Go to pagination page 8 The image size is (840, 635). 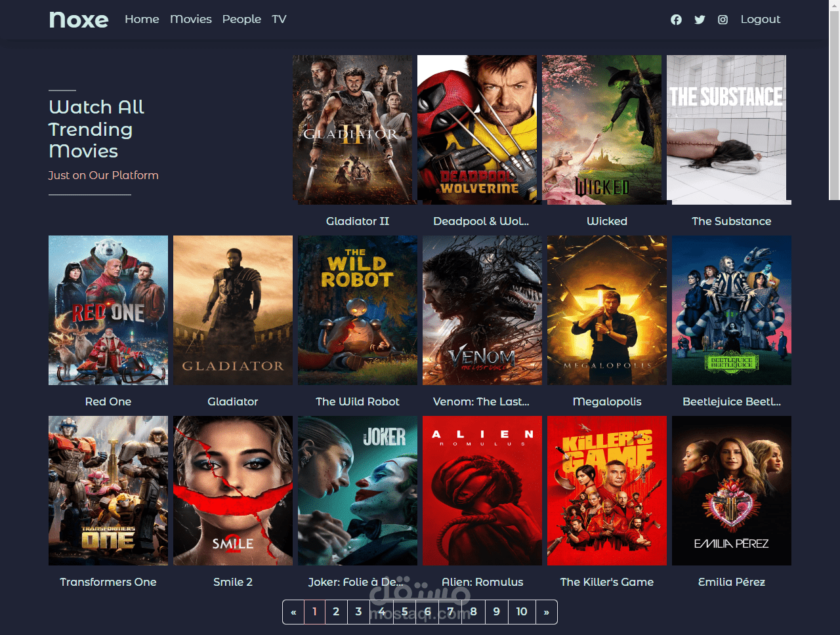(x=473, y=612)
